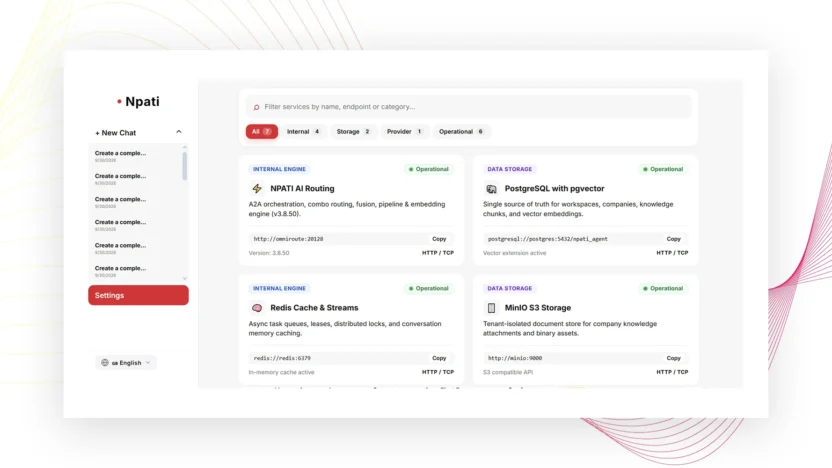Screen dimensions: 832x468
Task: Select the Provider filter tab
Action: [x=404, y=132]
